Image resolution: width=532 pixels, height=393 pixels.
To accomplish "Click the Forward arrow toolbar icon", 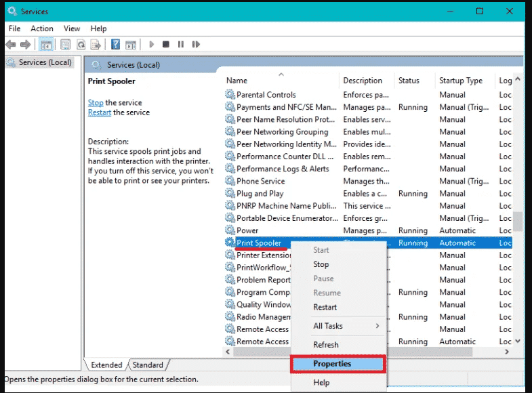I will (x=26, y=45).
